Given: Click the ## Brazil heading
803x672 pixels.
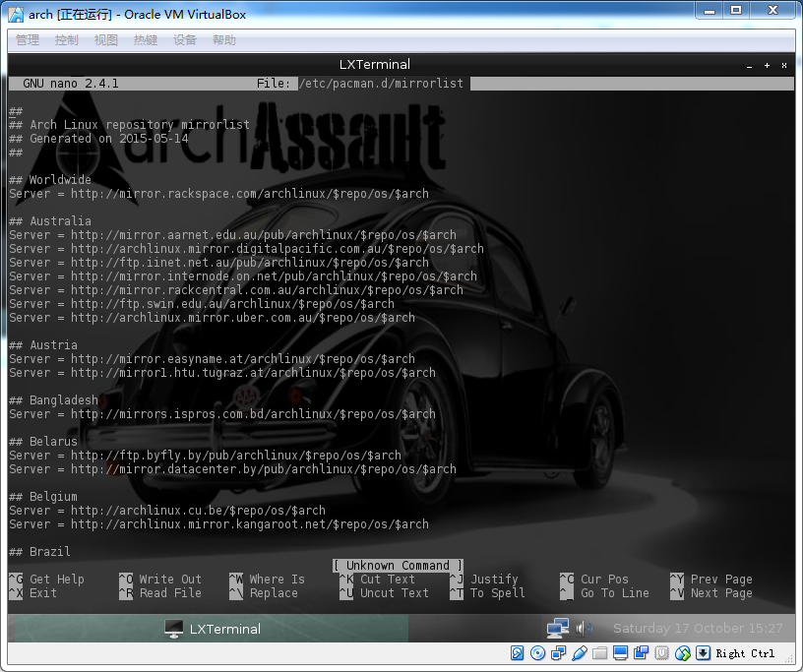Looking at the screenshot, I should point(39,552).
